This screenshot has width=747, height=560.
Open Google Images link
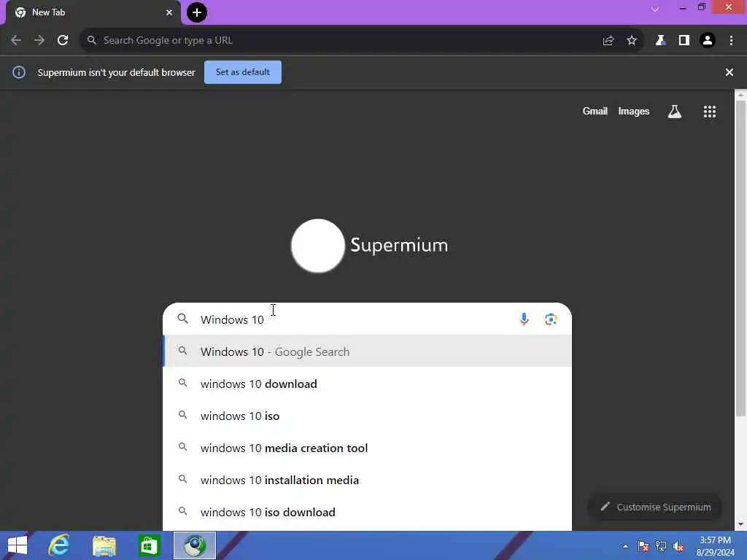[634, 112]
